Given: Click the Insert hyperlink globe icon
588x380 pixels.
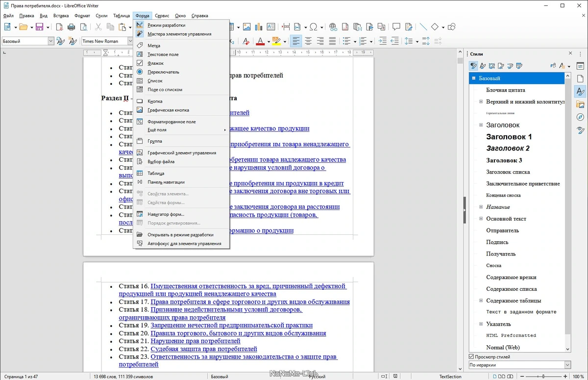Looking at the screenshot, I should click(x=333, y=27).
